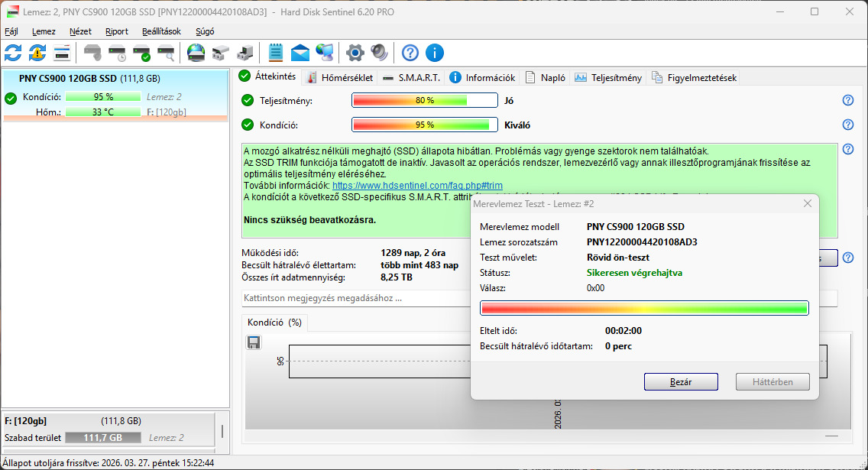
Task: Click the Kattintson megjegyzés megadásához comment field
Action: coord(355,298)
